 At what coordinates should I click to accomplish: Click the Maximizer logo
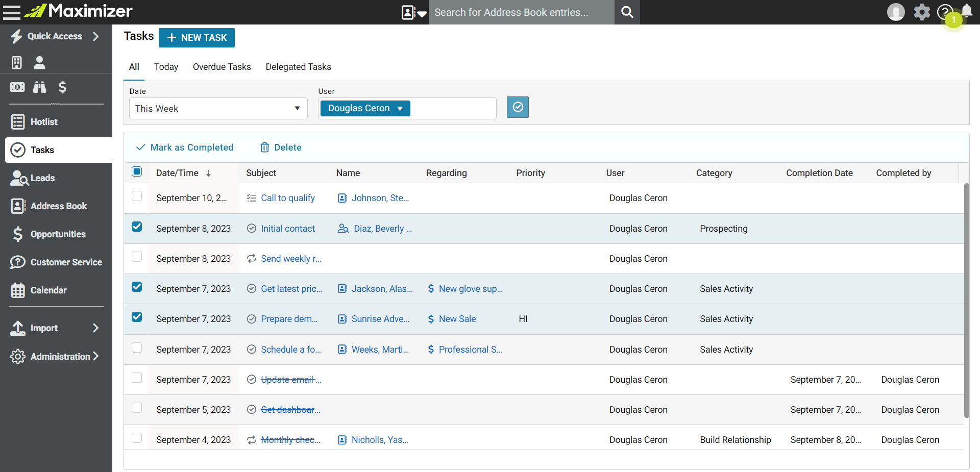(78, 11)
